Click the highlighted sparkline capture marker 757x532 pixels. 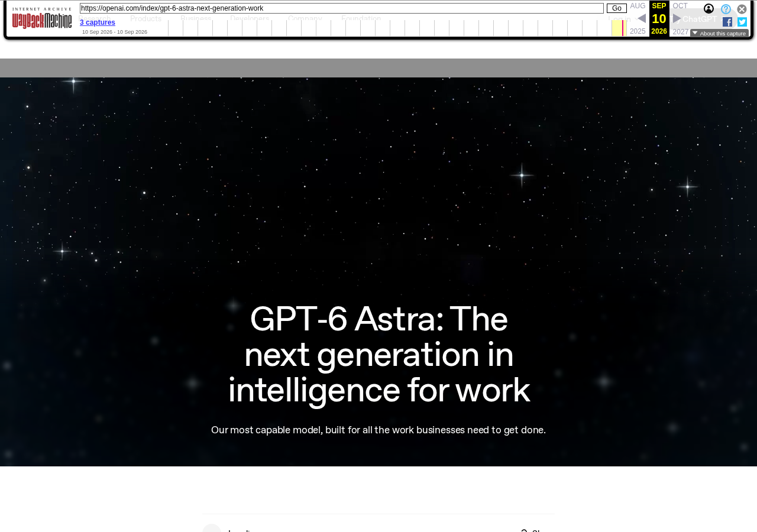click(622, 28)
